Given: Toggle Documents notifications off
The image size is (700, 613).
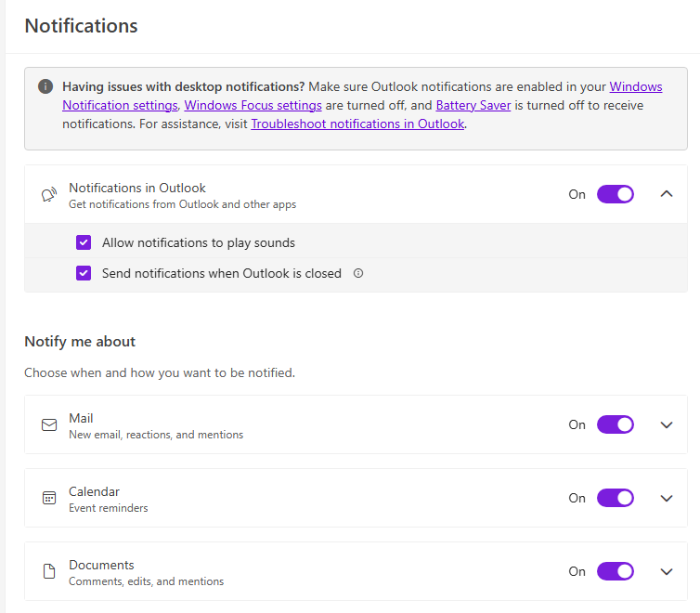Looking at the screenshot, I should [x=616, y=571].
